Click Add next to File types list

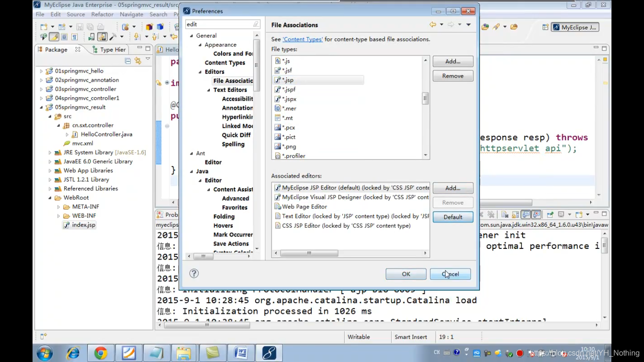pos(453,61)
